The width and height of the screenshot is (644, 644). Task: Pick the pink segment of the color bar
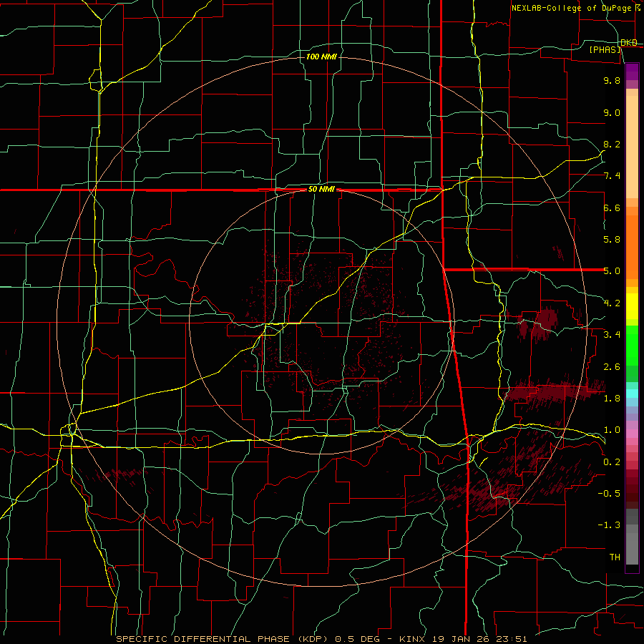(632, 434)
